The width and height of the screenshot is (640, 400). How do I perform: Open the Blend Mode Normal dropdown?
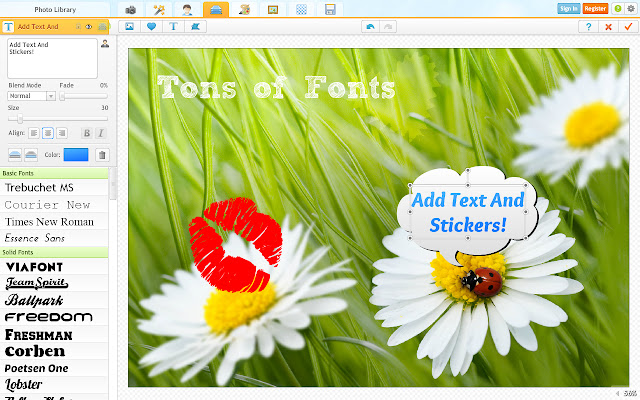[31, 96]
